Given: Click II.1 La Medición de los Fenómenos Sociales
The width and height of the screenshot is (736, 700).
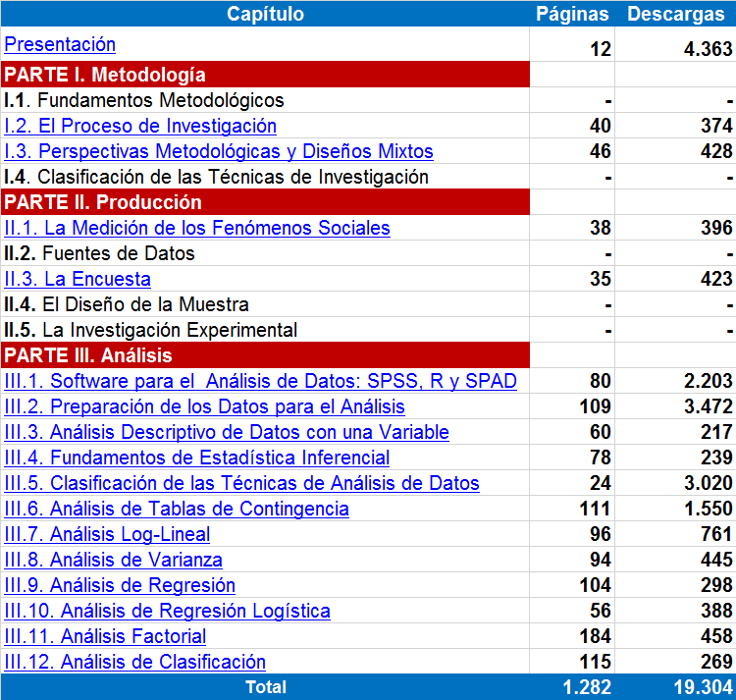Looking at the screenshot, I should pyautogui.click(x=197, y=228).
